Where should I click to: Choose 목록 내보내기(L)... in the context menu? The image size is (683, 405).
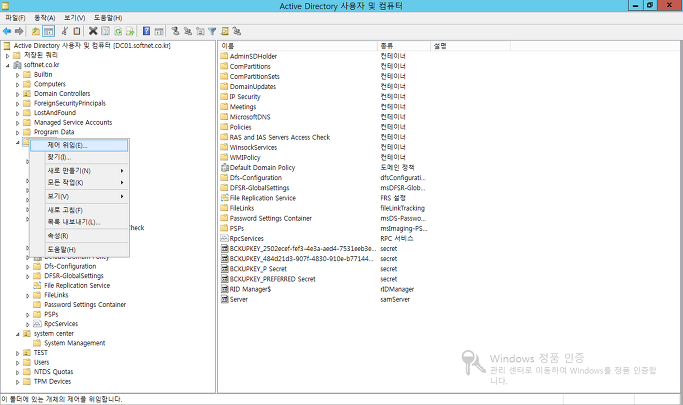[x=79, y=222]
